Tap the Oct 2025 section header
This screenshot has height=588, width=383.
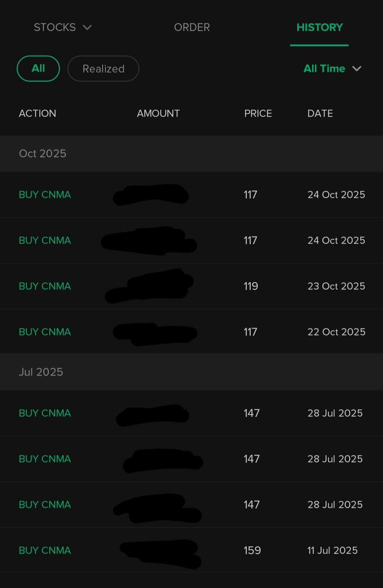(43, 154)
